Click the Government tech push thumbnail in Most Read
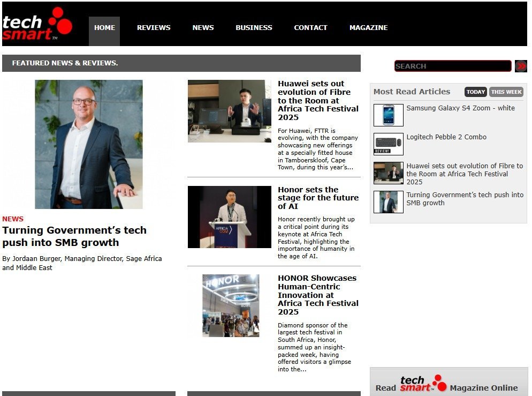The height and width of the screenshot is (396, 532). (x=389, y=201)
